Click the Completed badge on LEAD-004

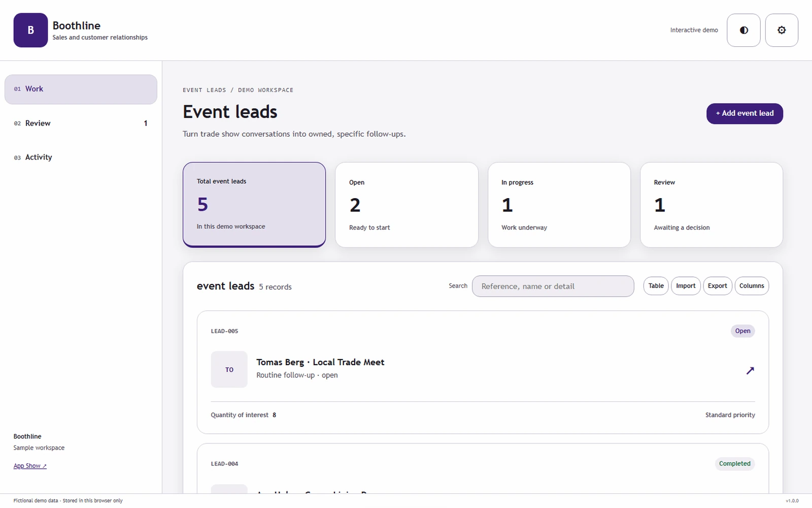[734, 464]
